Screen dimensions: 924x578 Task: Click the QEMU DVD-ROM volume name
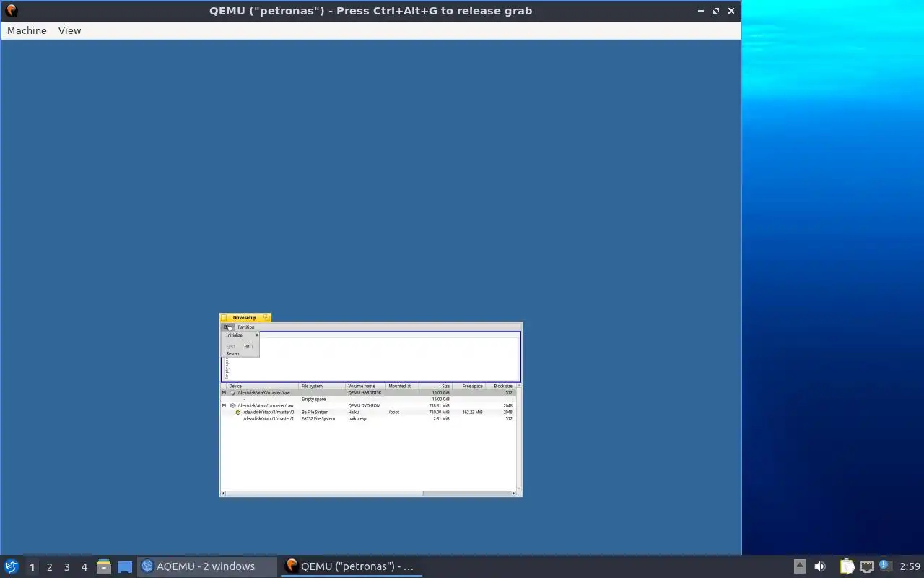coord(364,405)
